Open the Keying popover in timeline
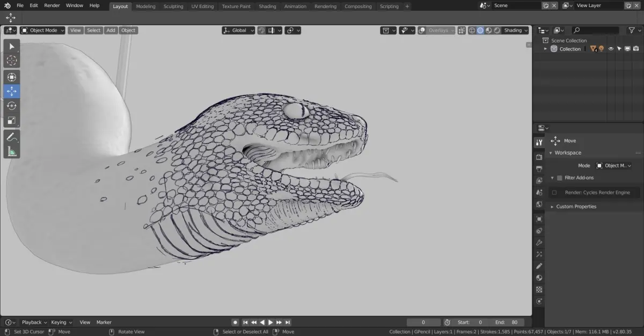The image size is (644, 336). tap(61, 322)
